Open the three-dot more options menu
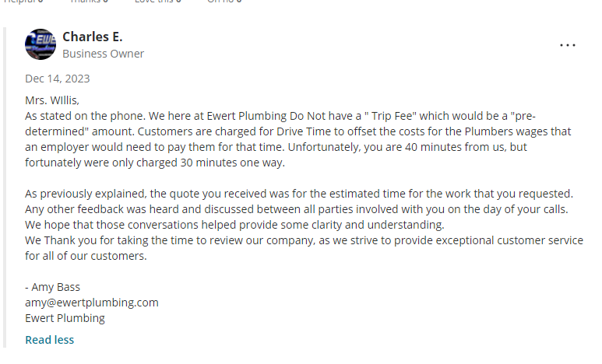The width and height of the screenshot is (602, 364). [x=568, y=45]
